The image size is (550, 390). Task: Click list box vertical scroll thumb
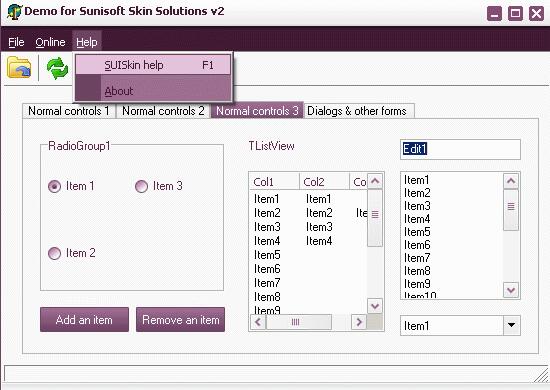[x=511, y=210]
